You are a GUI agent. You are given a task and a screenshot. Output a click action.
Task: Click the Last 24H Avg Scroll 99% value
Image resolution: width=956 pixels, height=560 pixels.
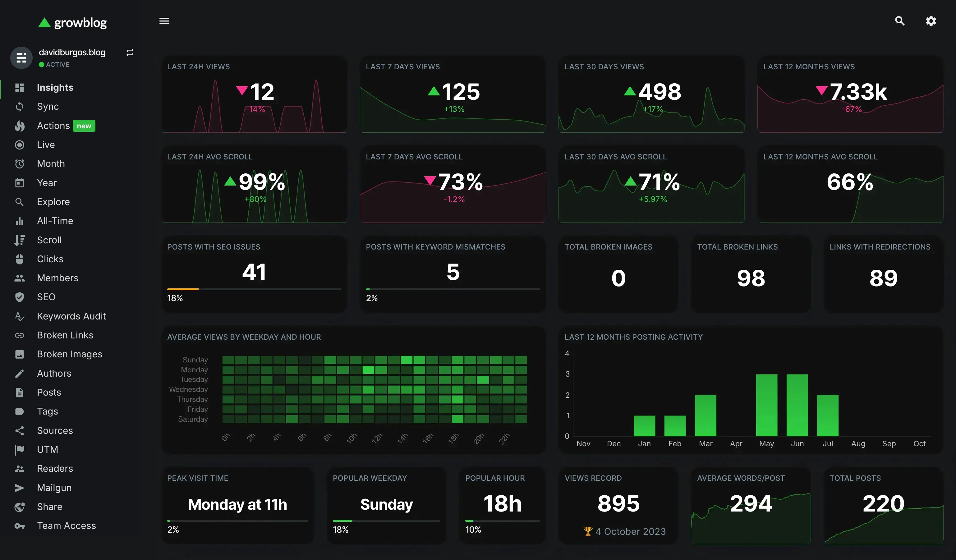click(x=262, y=182)
